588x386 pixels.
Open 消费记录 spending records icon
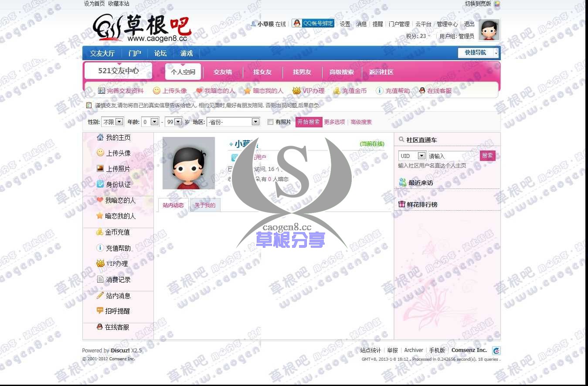[x=100, y=280]
